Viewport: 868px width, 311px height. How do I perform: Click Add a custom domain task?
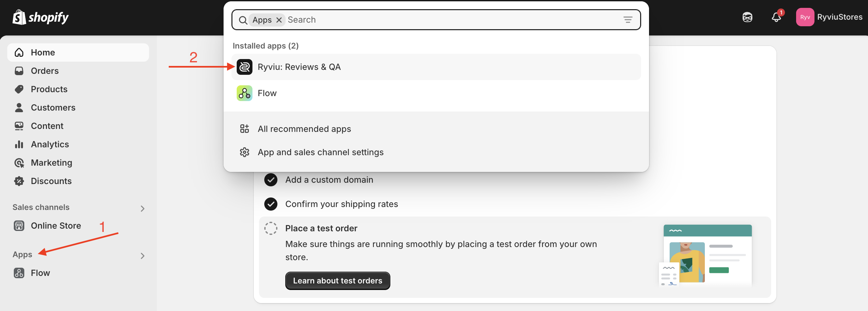tap(329, 180)
